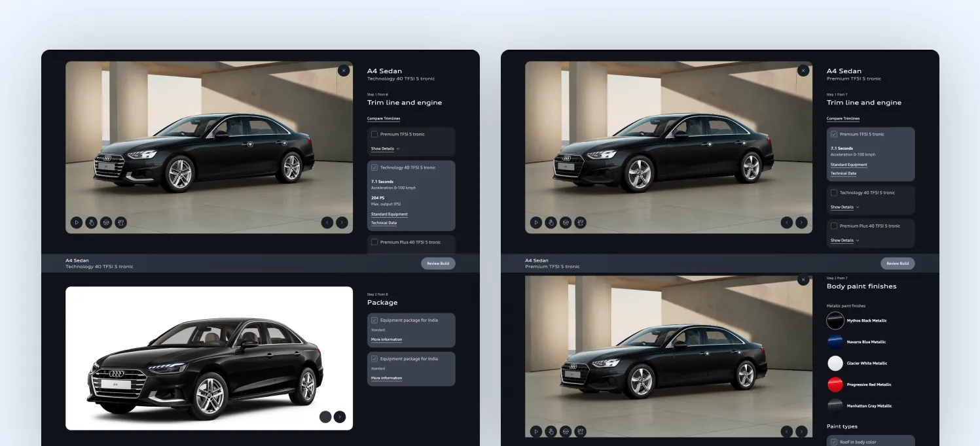The height and width of the screenshot is (446, 980).
Task: Toggle the Roof in body color checkbox
Action: 834,442
